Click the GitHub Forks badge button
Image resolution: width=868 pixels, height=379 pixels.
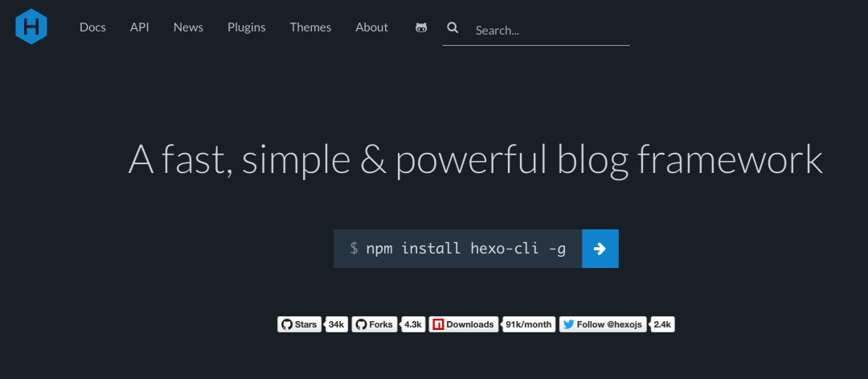coord(375,325)
